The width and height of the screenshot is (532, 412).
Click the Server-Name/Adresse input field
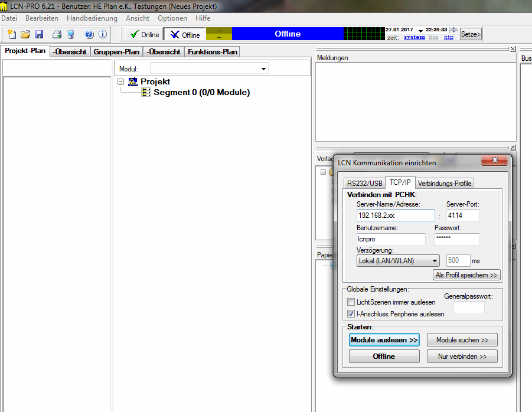pos(395,215)
